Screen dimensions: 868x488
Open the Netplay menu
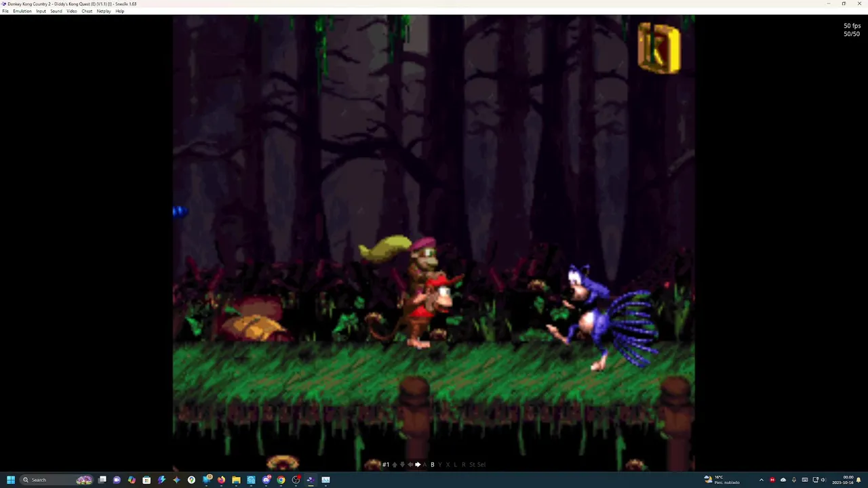(x=104, y=11)
